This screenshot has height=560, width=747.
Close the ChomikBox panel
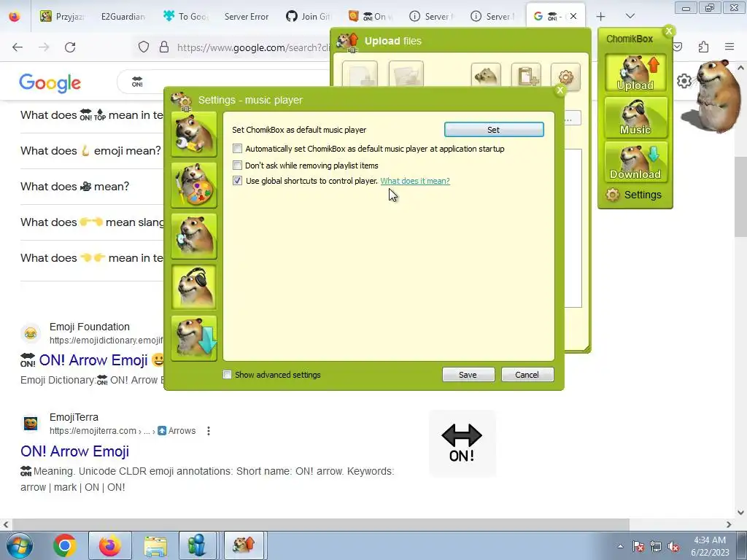[x=669, y=31]
